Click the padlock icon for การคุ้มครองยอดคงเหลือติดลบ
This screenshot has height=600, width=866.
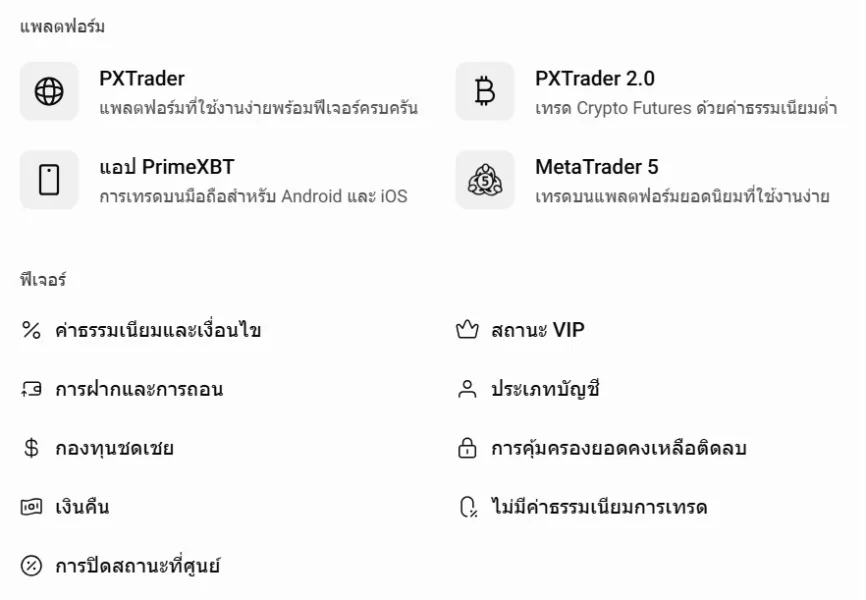pos(467,448)
